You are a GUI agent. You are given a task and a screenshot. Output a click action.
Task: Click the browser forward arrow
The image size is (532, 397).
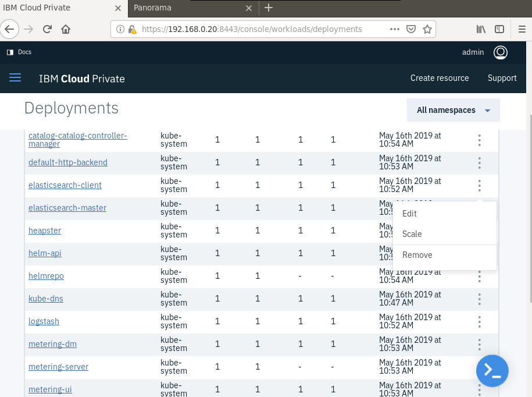coord(28,29)
